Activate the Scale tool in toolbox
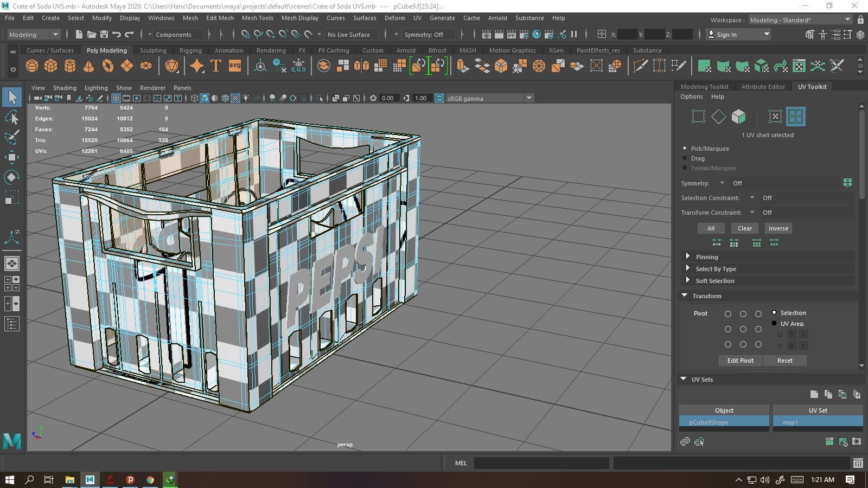The height and width of the screenshot is (488, 868). coord(12,197)
